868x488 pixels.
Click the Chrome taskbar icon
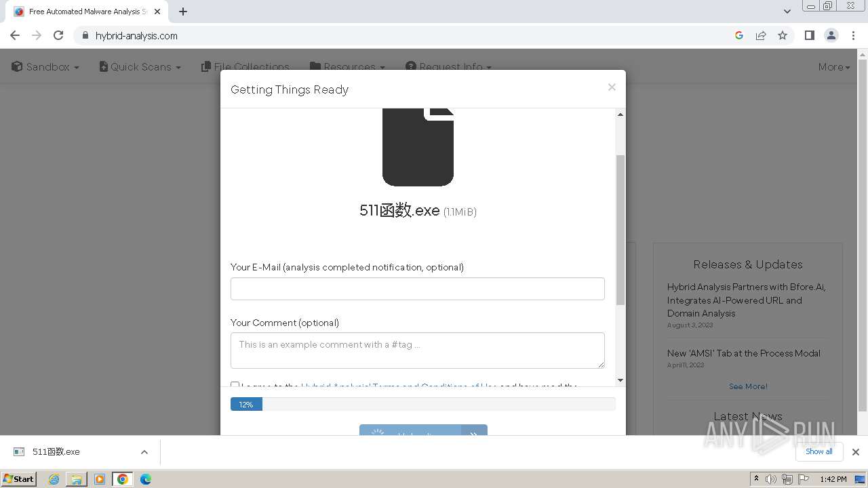(x=123, y=479)
